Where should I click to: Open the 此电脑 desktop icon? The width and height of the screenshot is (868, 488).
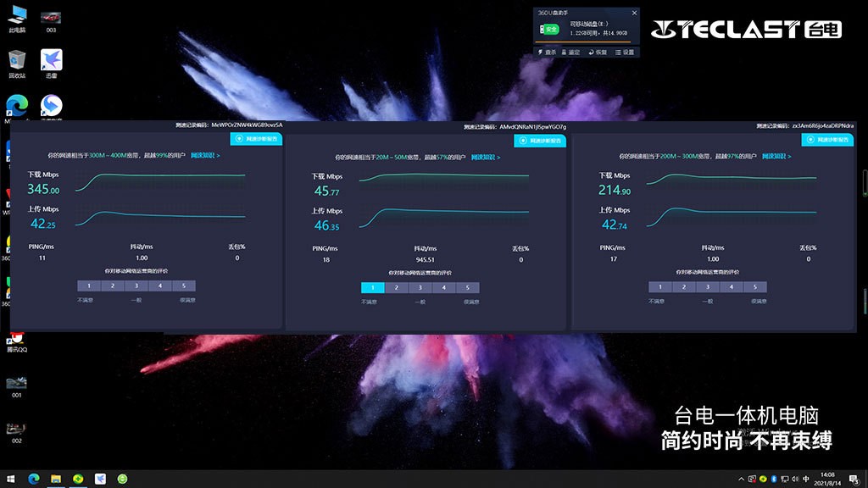tap(17, 19)
